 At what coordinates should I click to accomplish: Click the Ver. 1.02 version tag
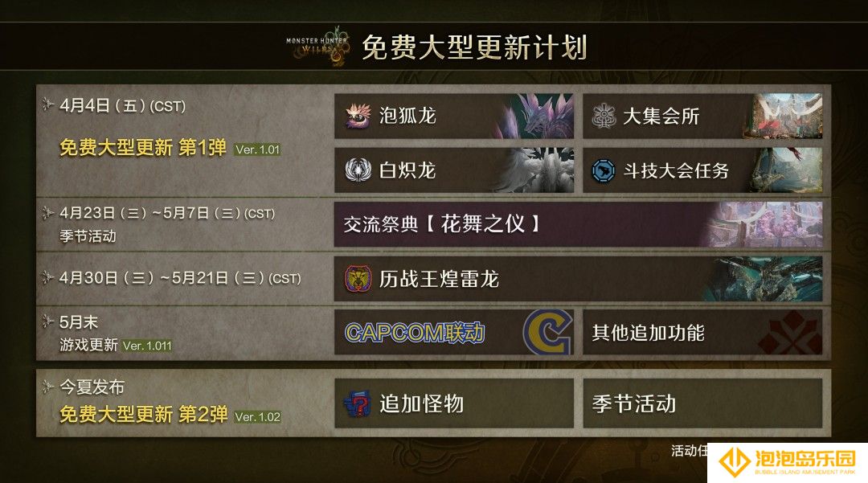click(257, 416)
